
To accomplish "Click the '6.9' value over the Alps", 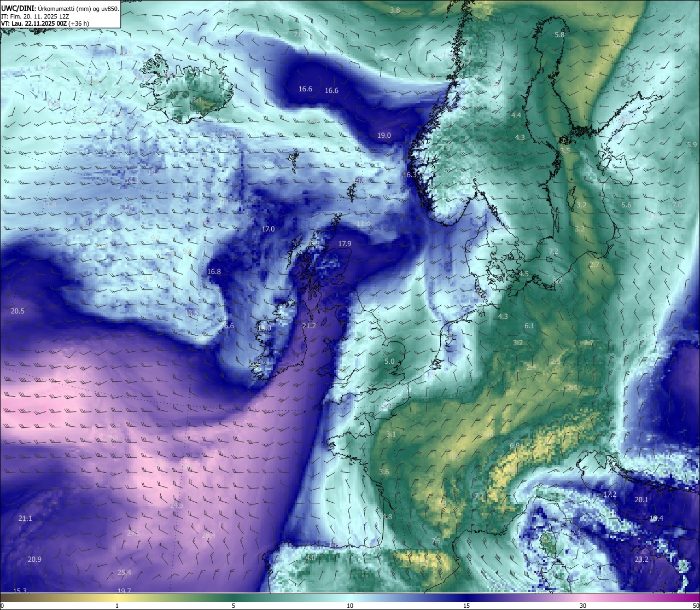I will [x=515, y=445].
